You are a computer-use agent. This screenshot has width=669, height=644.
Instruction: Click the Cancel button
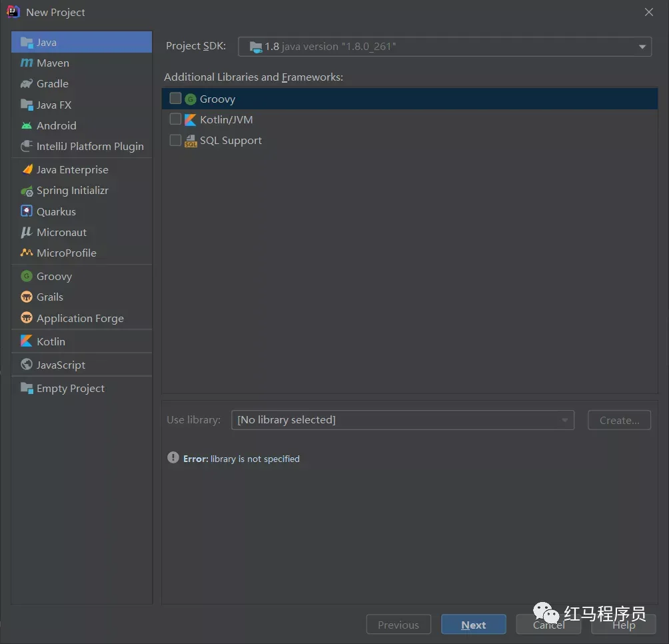coord(548,625)
